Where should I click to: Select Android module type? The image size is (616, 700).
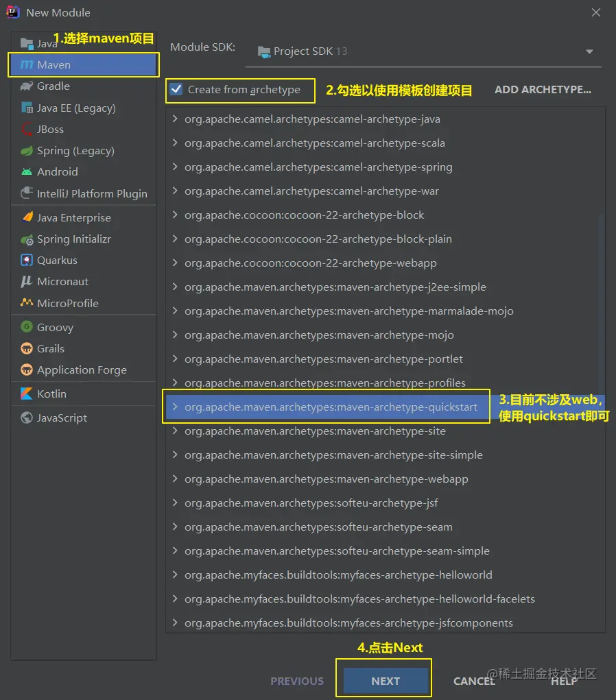tap(84, 172)
